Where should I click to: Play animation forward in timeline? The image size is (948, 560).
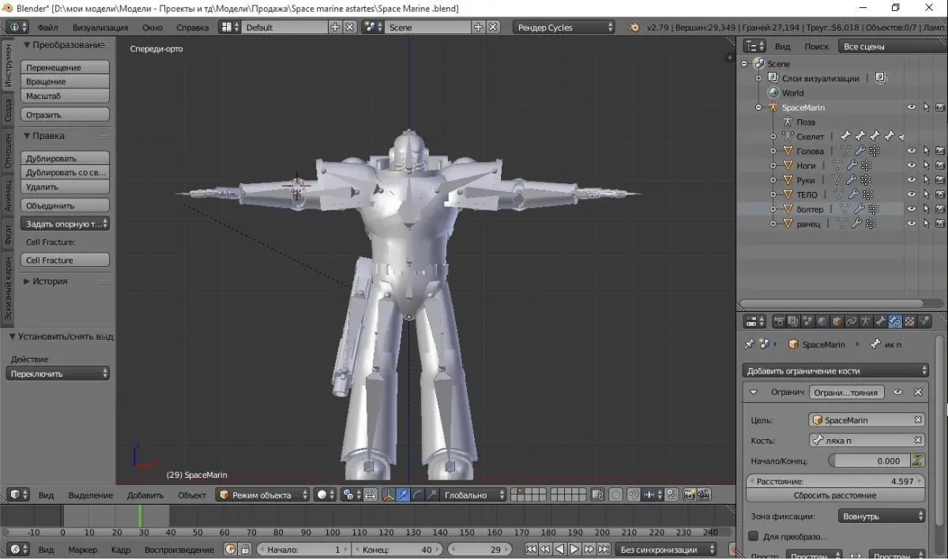574,549
